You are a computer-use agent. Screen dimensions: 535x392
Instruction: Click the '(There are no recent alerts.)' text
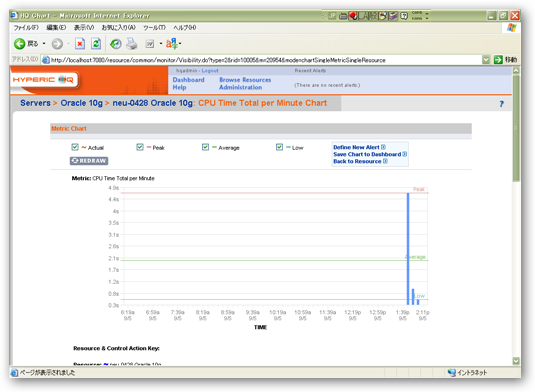[327, 85]
